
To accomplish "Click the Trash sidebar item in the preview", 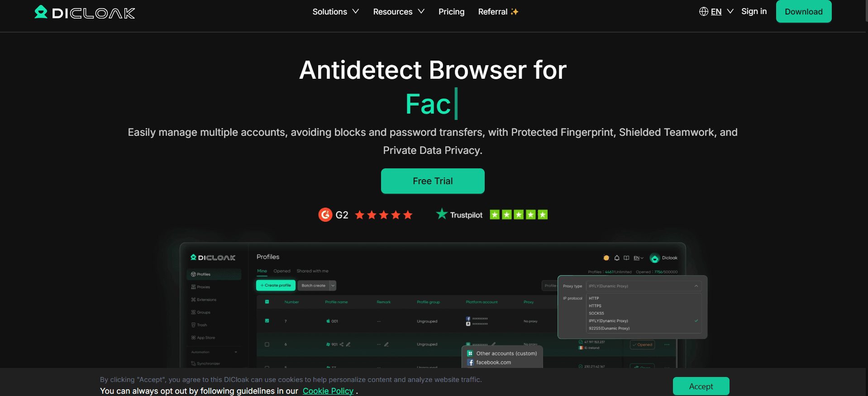I will point(199,325).
